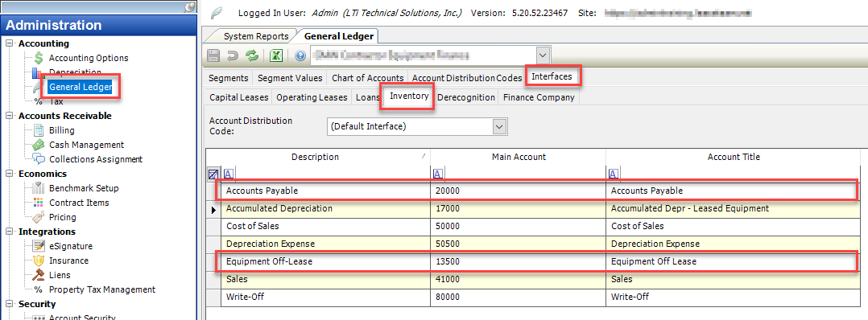
Task: Open Help via blue question-mark icon
Action: [300, 55]
